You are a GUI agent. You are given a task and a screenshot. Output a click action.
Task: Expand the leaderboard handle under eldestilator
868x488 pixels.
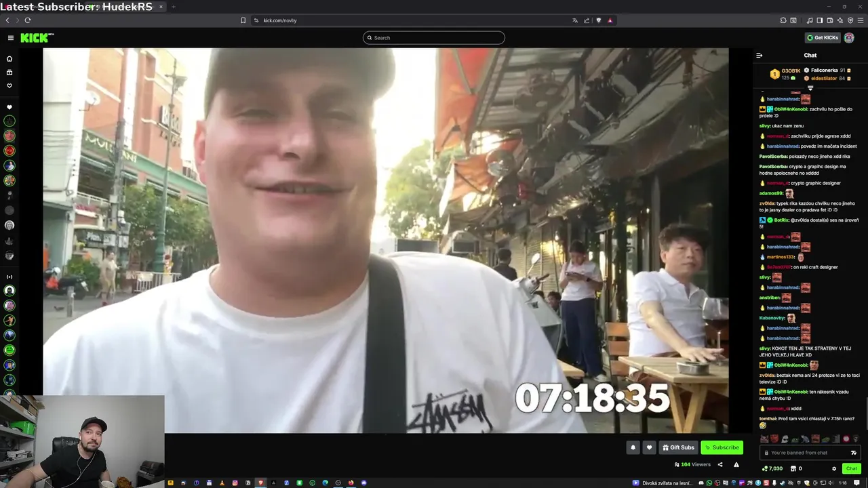(x=810, y=88)
